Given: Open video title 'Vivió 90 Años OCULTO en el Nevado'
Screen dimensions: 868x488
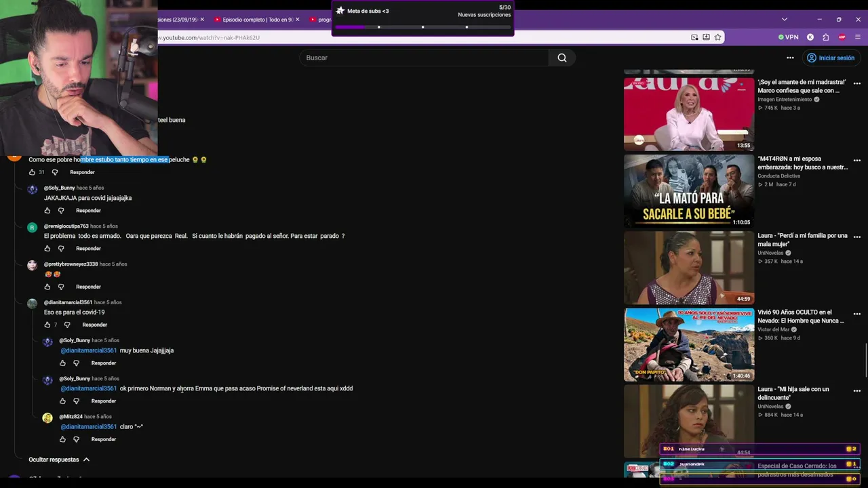Looking at the screenshot, I should tap(800, 317).
